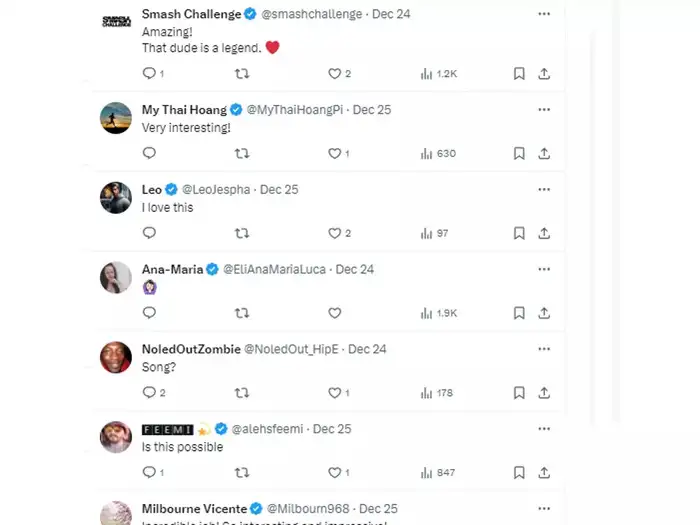Retweet My Thai Hoang's reply
The width and height of the screenshot is (700, 525).
[x=241, y=153]
